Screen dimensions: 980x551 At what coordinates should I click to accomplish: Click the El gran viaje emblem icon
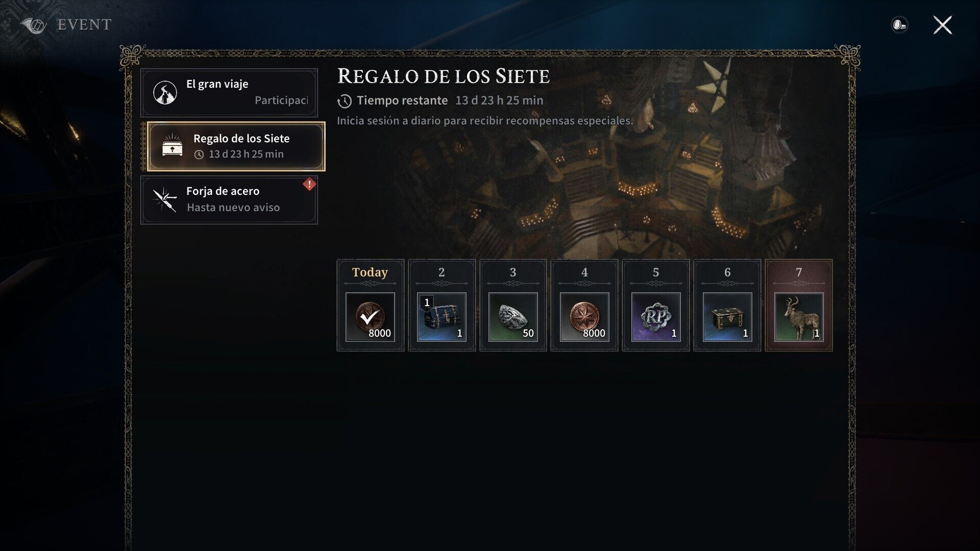(x=165, y=92)
